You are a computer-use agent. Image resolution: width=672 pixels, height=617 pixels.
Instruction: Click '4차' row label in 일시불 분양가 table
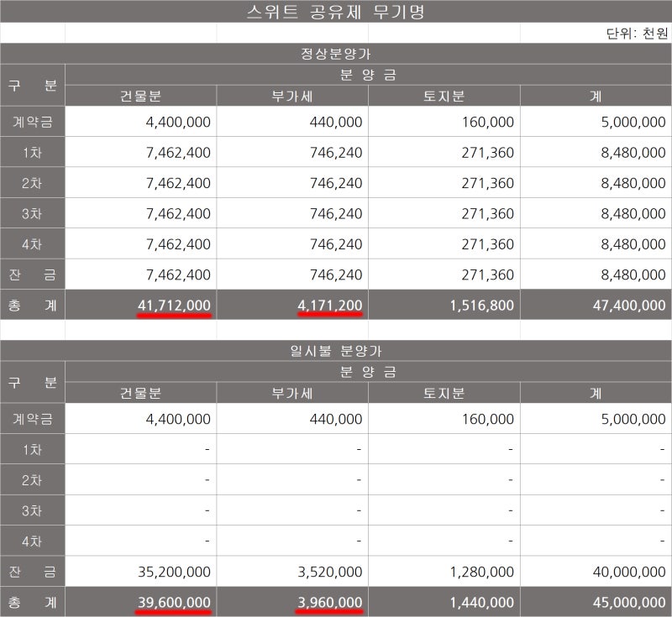(33, 541)
